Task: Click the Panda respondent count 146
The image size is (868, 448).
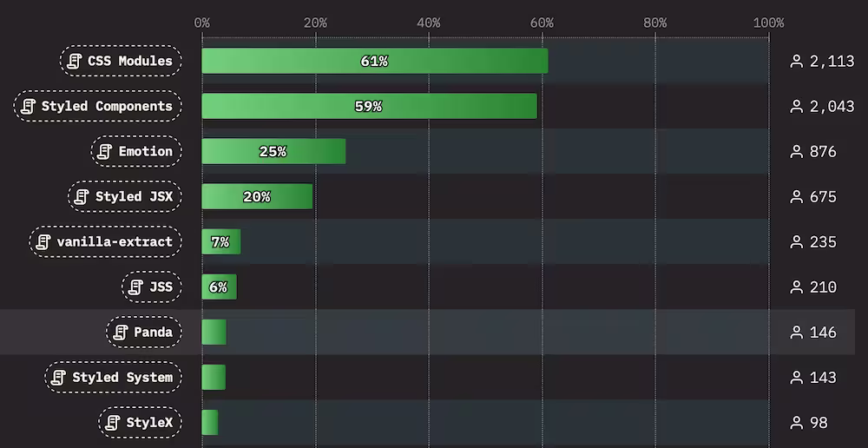Action: coord(823,333)
